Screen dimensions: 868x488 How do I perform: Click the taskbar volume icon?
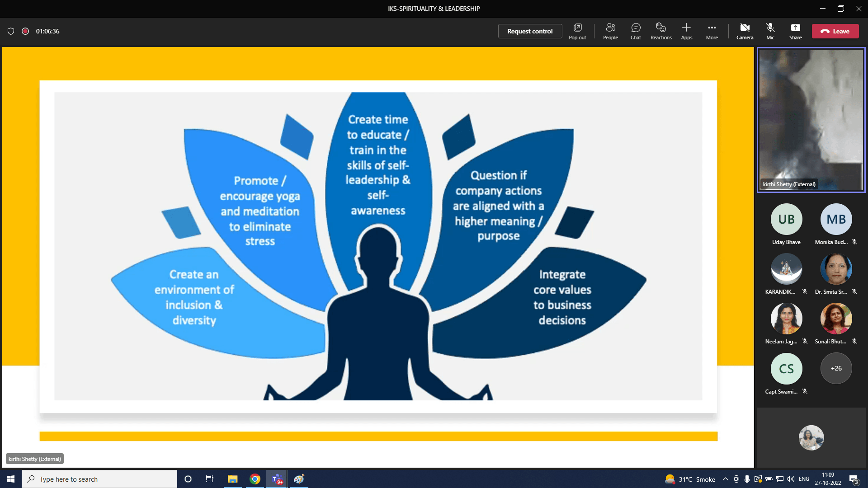pyautogui.click(x=790, y=479)
